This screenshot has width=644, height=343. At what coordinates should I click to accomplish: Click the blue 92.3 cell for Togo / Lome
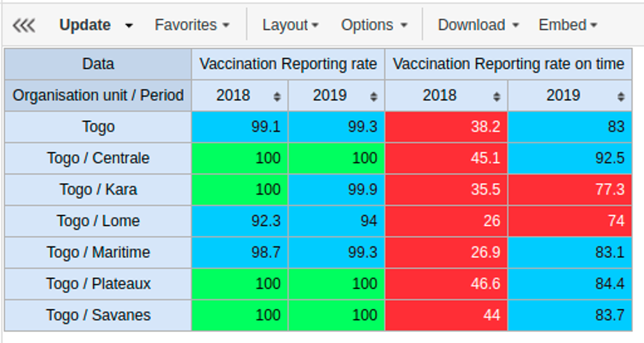click(x=240, y=221)
